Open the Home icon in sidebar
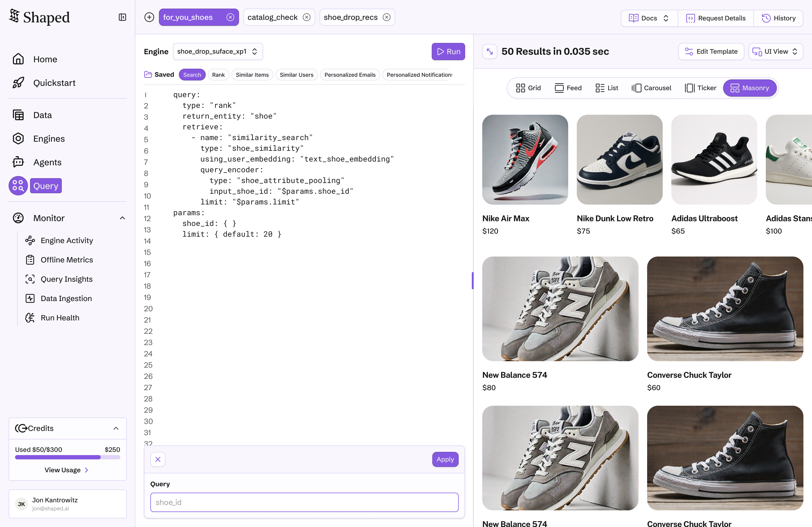812x527 pixels. pyautogui.click(x=18, y=59)
